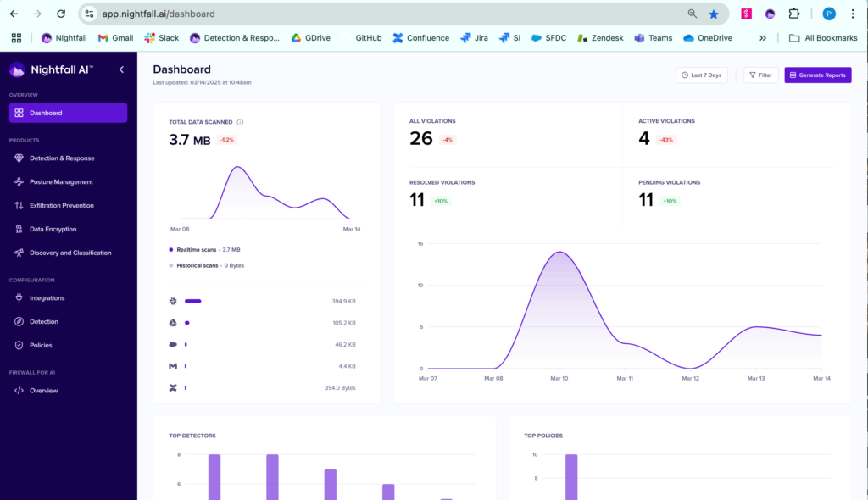Collapse the Nightfall sidebar with the chevron

click(x=121, y=69)
